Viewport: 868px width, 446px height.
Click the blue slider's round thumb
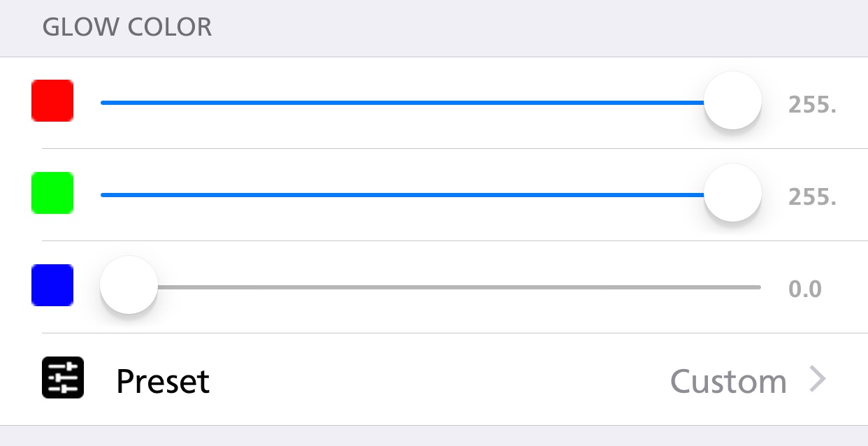pyautogui.click(x=129, y=285)
